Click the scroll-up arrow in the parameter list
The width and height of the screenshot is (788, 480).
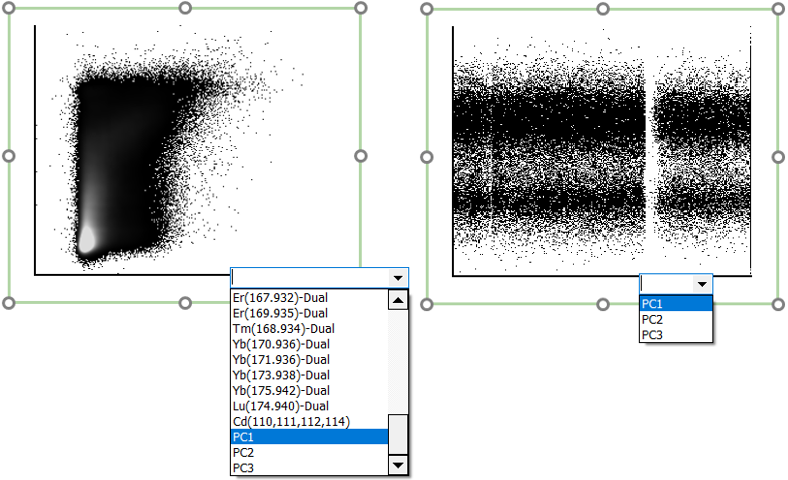pyautogui.click(x=397, y=300)
